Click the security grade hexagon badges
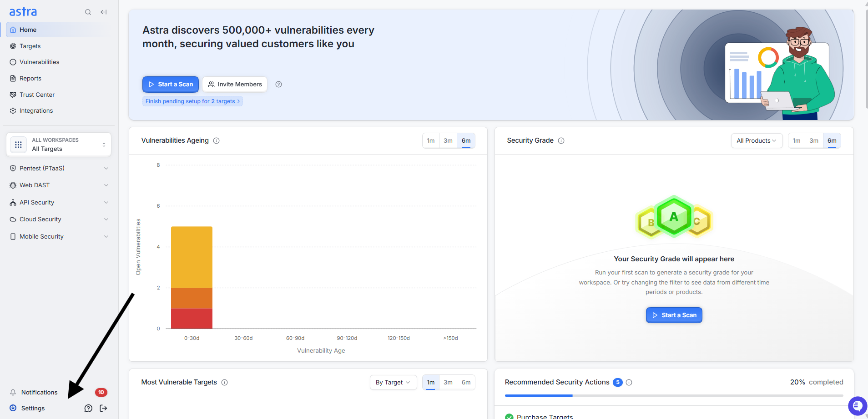The width and height of the screenshot is (868, 419). click(674, 217)
